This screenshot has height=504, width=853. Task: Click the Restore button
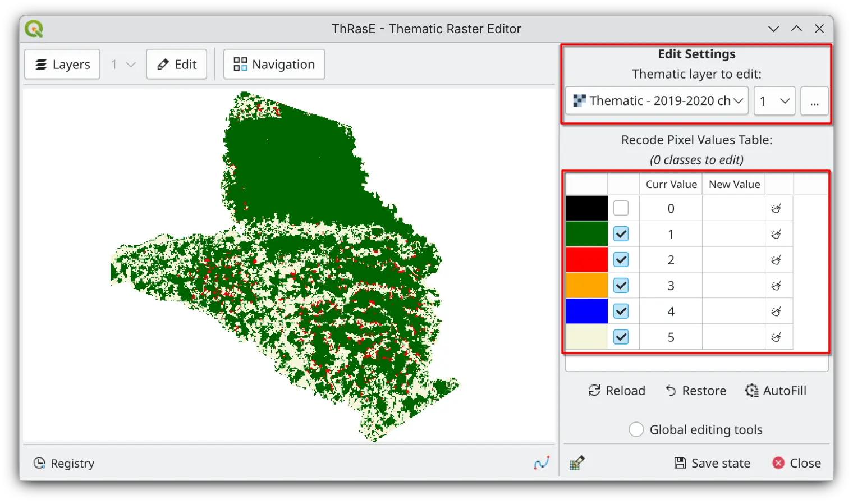(695, 391)
